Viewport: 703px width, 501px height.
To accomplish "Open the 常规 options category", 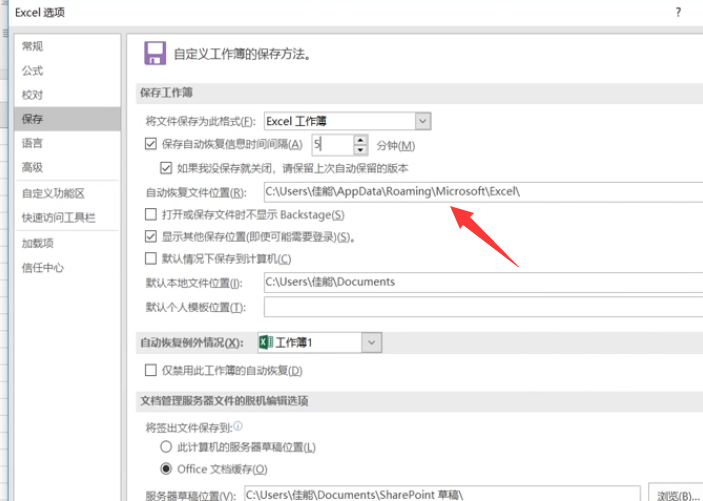I will [x=32, y=46].
